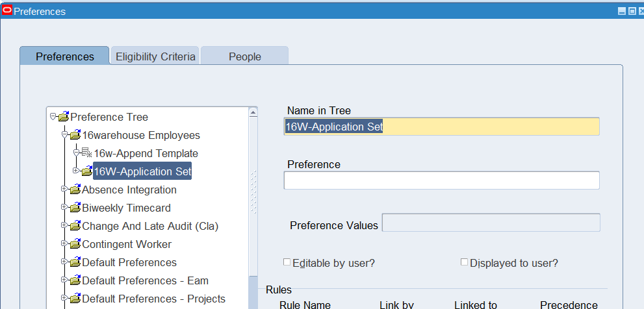Select the Default Preferences tree item
Screen dimensions: 644x309
[x=129, y=263]
